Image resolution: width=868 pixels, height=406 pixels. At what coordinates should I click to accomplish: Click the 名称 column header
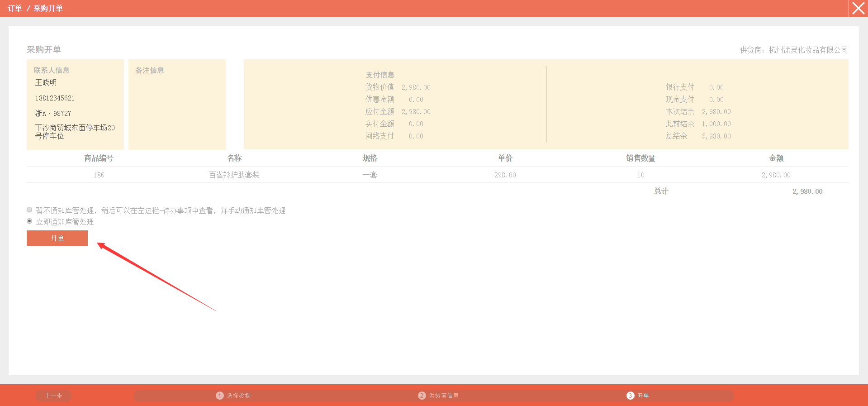234,158
